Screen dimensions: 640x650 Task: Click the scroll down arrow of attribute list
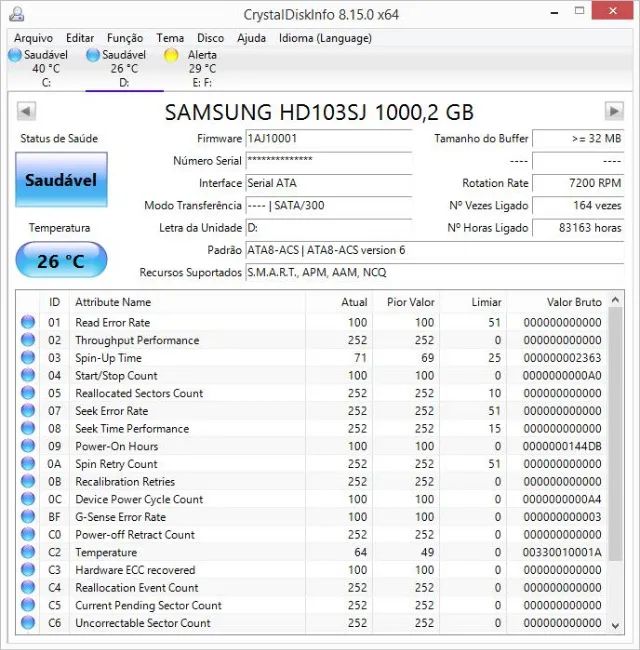(x=616, y=625)
